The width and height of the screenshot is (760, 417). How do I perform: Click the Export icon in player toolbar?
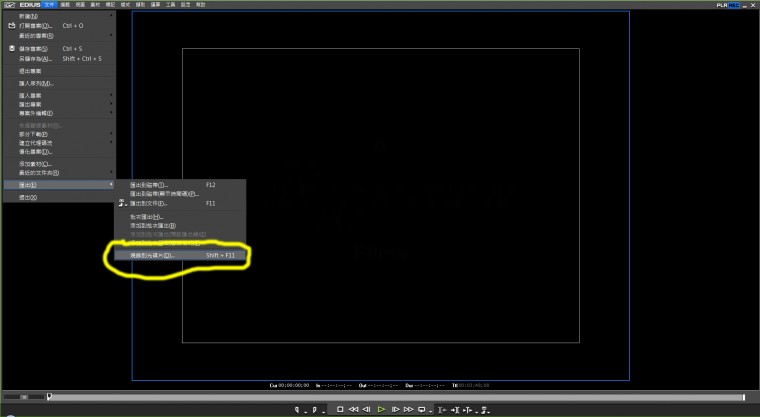[x=484, y=410]
